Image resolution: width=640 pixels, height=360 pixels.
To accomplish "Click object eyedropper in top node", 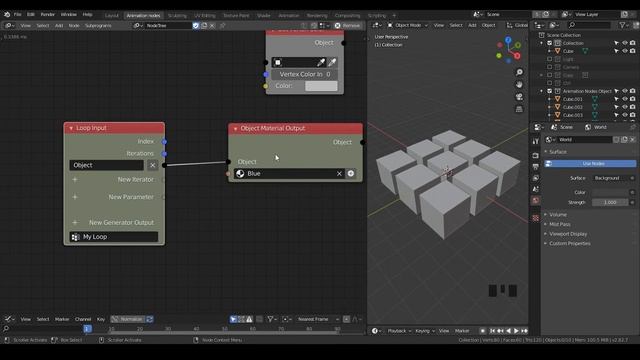I will click(x=321, y=62).
